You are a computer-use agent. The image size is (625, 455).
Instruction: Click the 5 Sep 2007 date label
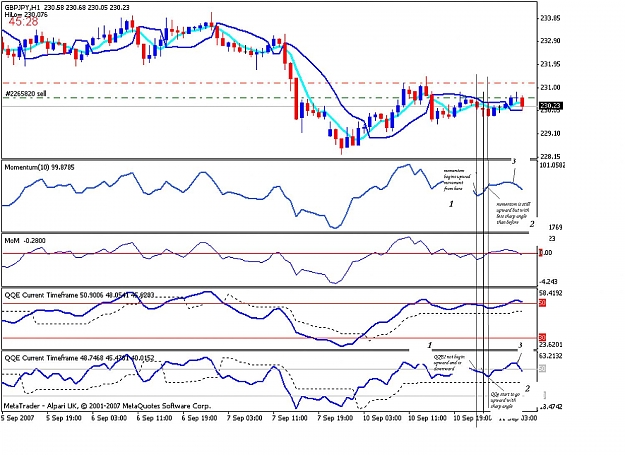pyautogui.click(x=18, y=418)
